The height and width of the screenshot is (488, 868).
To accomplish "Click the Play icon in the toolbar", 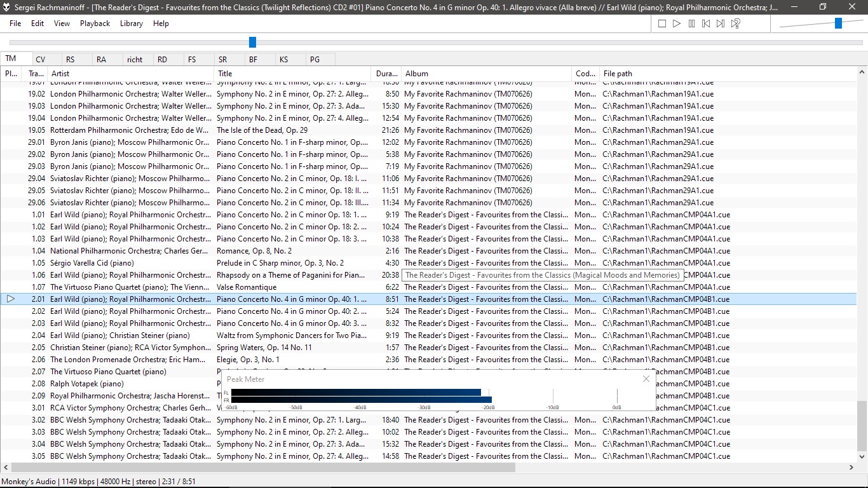I will (x=677, y=24).
